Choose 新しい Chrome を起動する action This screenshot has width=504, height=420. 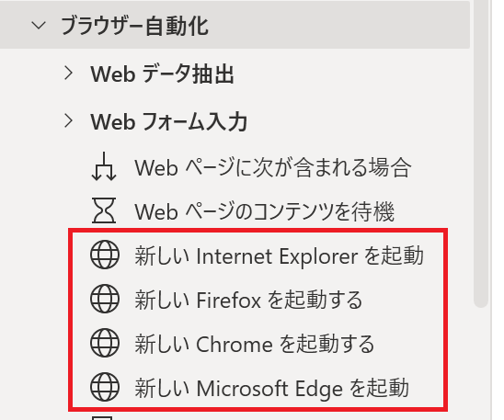pos(255,344)
